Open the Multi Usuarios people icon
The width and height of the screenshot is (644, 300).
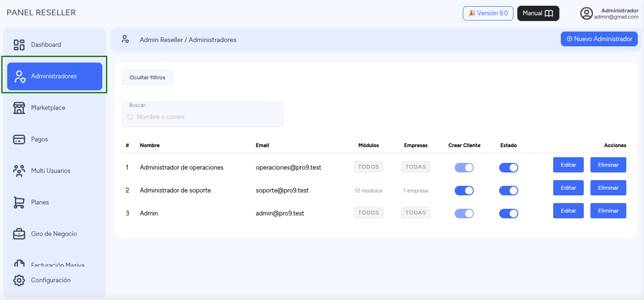pyautogui.click(x=19, y=171)
